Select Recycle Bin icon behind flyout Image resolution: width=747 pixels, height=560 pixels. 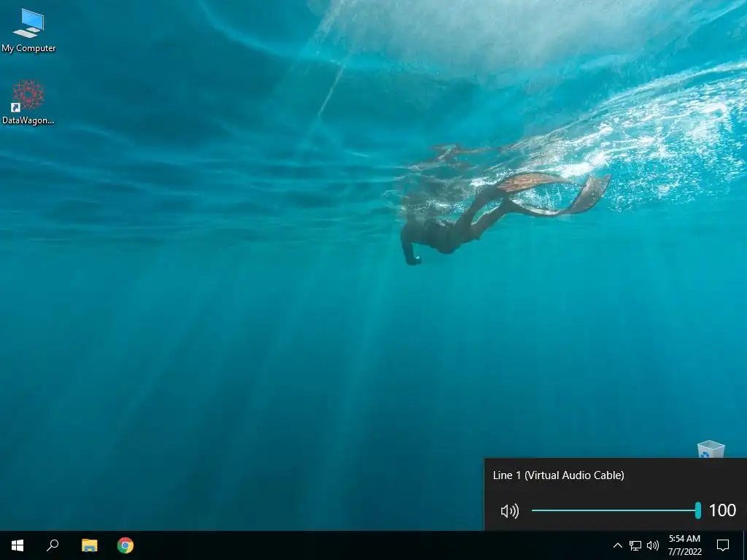click(711, 449)
